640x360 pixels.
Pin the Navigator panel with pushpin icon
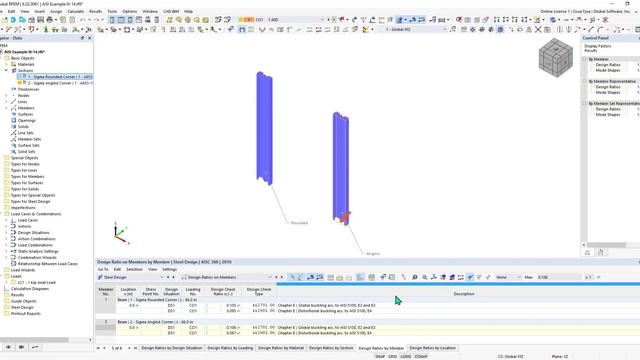pos(82,38)
